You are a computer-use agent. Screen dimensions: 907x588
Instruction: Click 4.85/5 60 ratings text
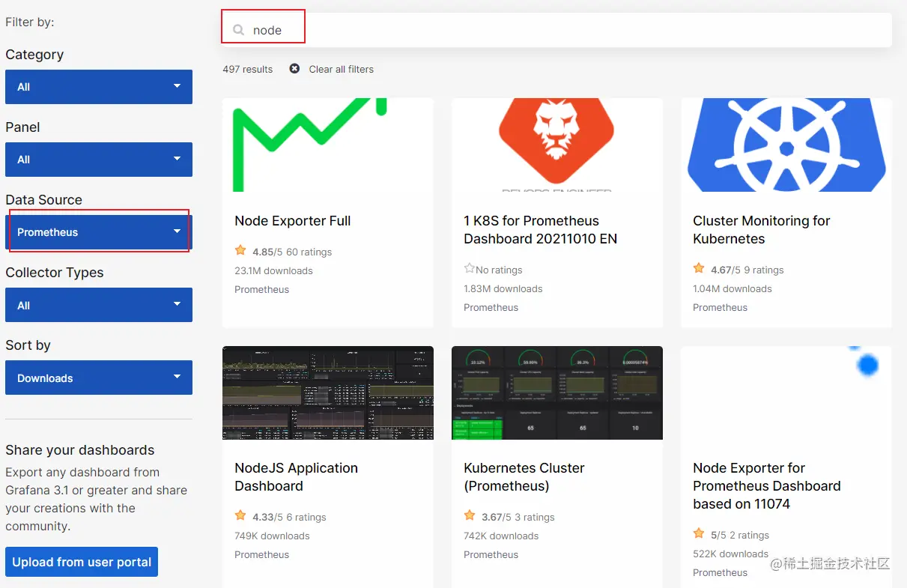coord(292,252)
